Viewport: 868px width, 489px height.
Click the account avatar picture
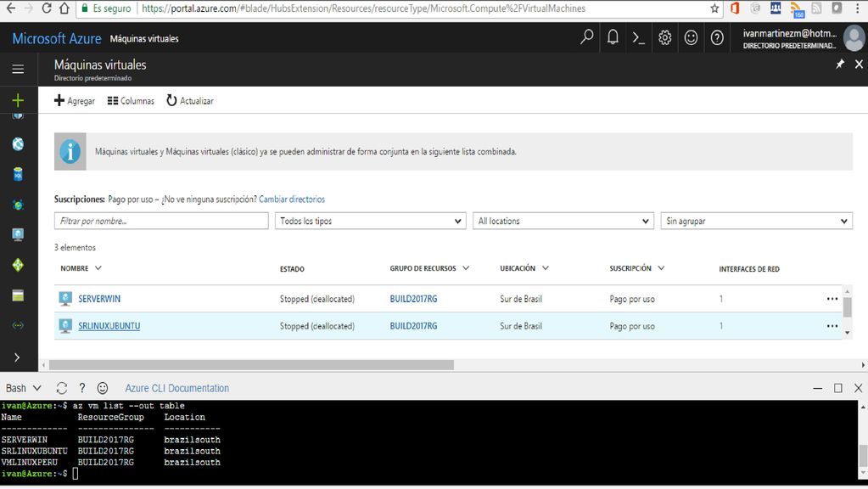(x=854, y=38)
